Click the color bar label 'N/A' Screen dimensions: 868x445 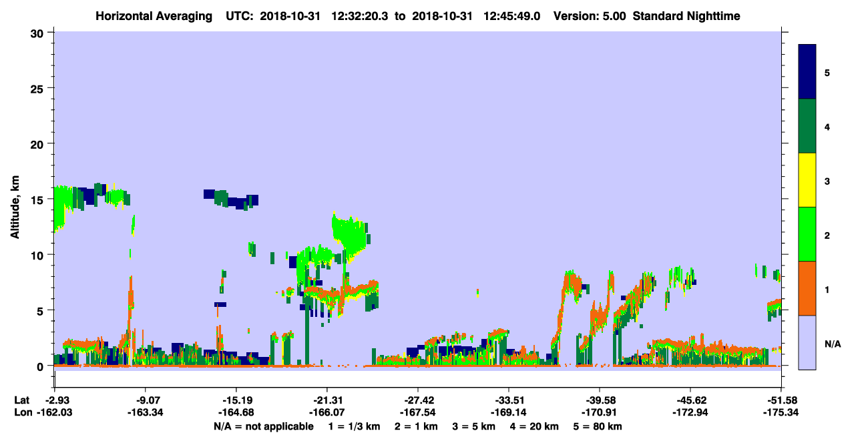click(x=833, y=344)
